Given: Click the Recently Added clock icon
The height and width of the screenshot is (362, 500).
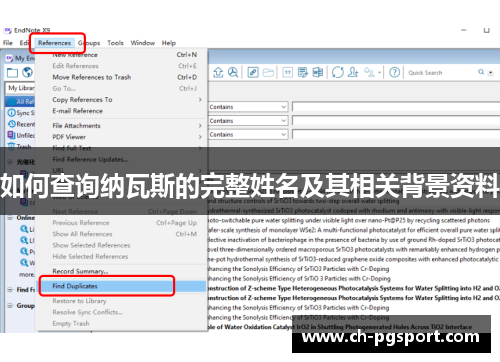Looking at the screenshot, I should [x=12, y=124].
